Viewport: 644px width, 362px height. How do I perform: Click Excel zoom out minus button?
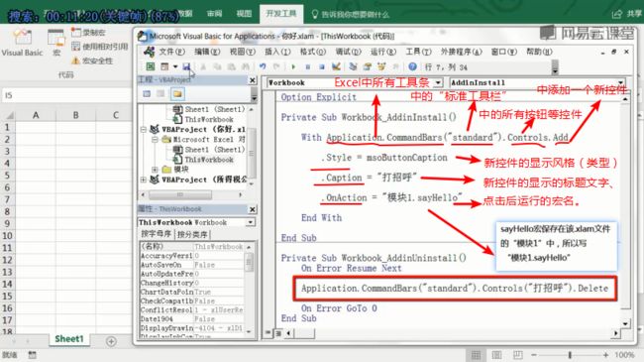click(x=534, y=355)
